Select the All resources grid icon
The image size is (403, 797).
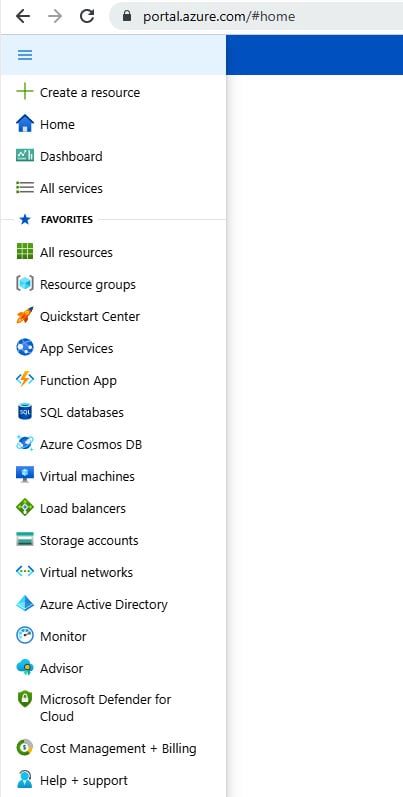pos(24,252)
